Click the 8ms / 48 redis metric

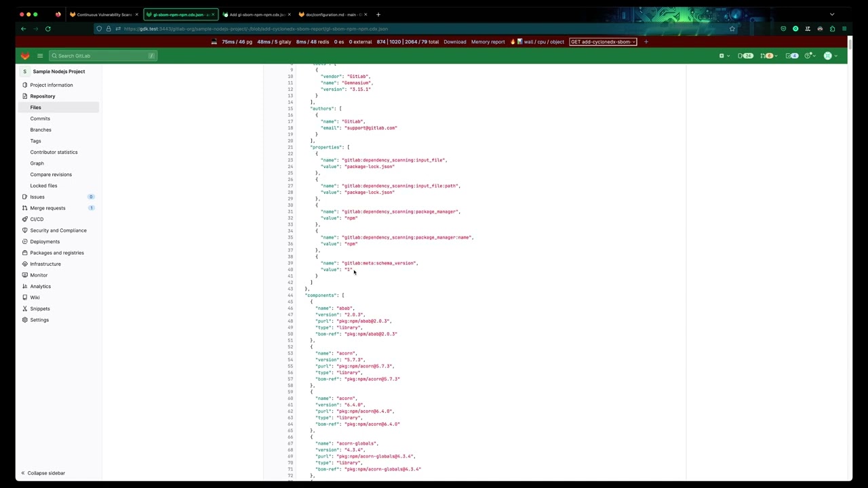[x=313, y=42]
